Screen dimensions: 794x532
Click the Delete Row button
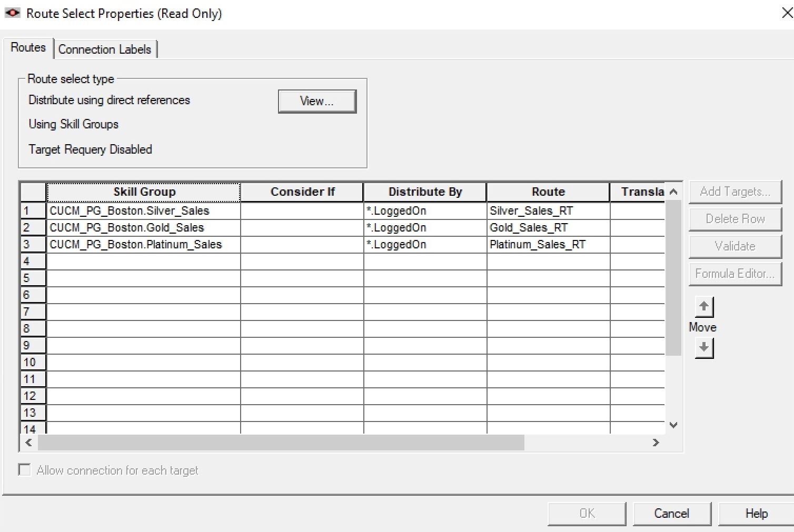tap(735, 219)
